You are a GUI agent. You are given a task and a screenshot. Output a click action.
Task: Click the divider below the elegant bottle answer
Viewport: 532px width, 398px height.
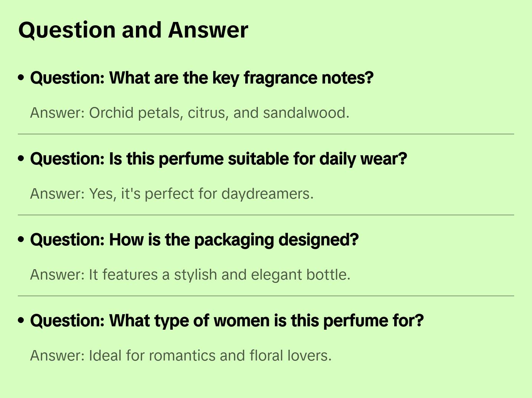pyautogui.click(x=266, y=296)
